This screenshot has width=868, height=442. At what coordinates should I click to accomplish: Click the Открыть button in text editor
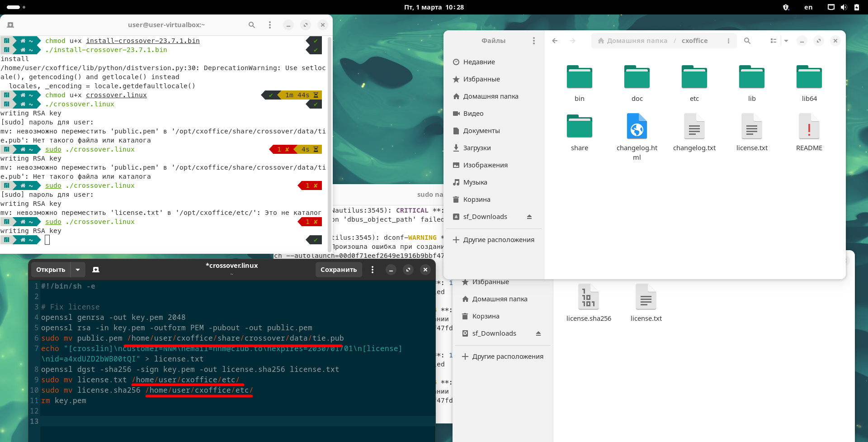(51, 270)
